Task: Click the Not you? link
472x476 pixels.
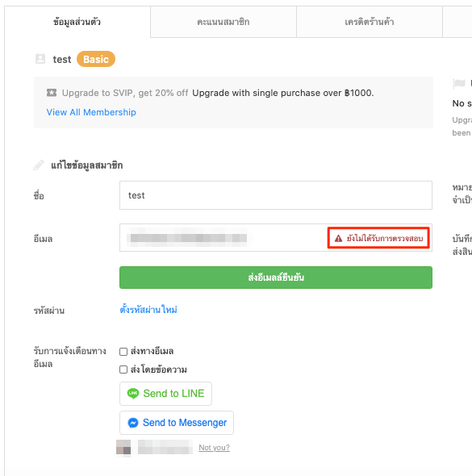Action: click(x=215, y=448)
